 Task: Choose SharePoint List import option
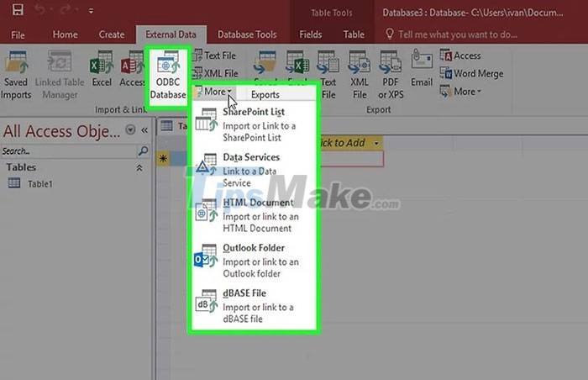click(x=253, y=124)
